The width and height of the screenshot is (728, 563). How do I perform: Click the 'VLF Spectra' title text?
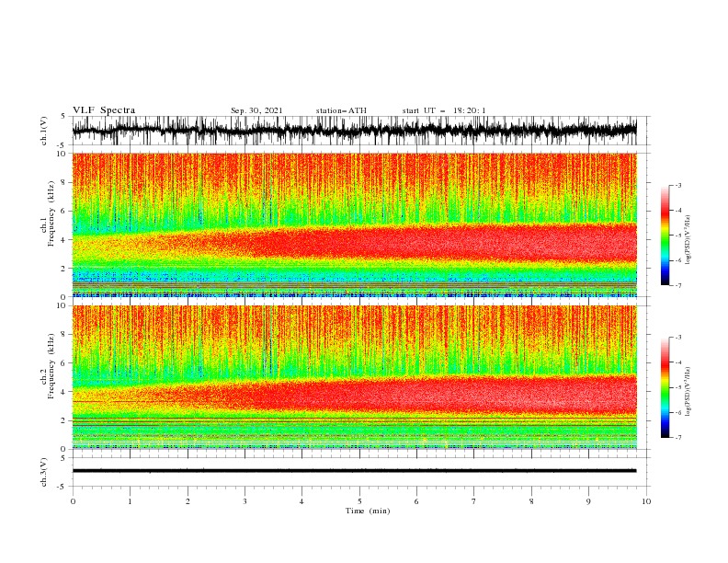[104, 110]
